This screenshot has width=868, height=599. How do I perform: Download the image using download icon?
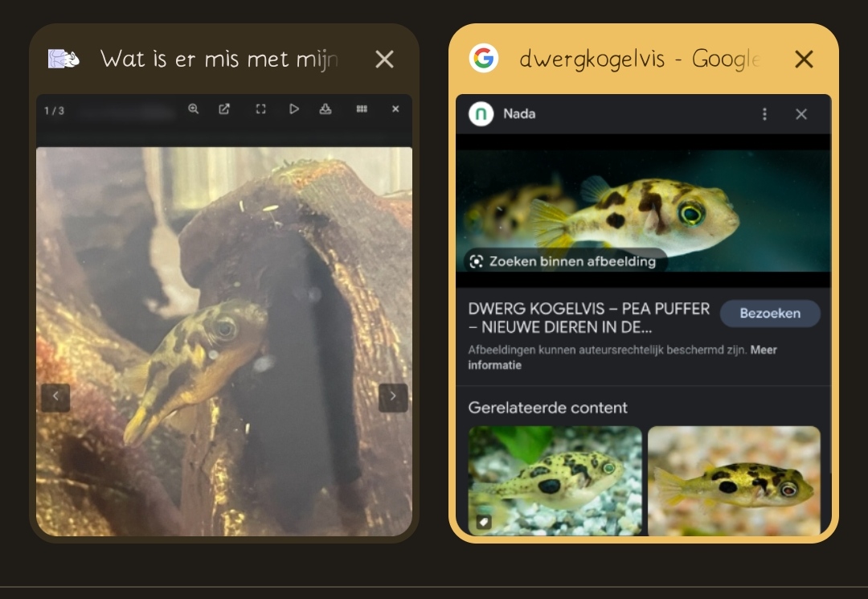(x=325, y=109)
